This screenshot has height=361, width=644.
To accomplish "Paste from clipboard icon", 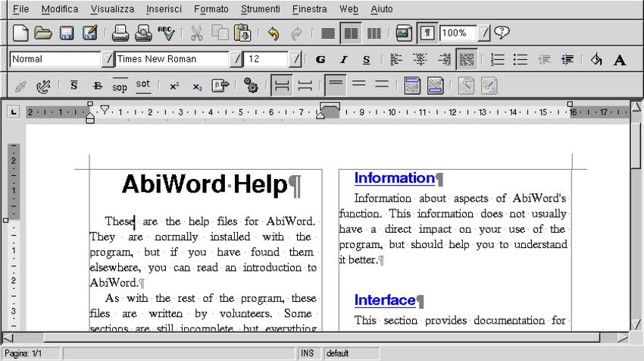I will (242, 33).
